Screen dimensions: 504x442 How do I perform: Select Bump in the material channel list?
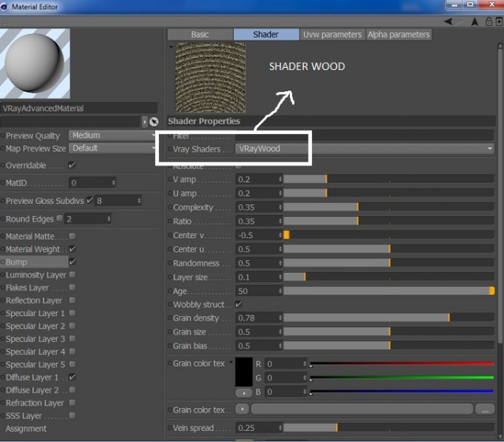(35, 262)
